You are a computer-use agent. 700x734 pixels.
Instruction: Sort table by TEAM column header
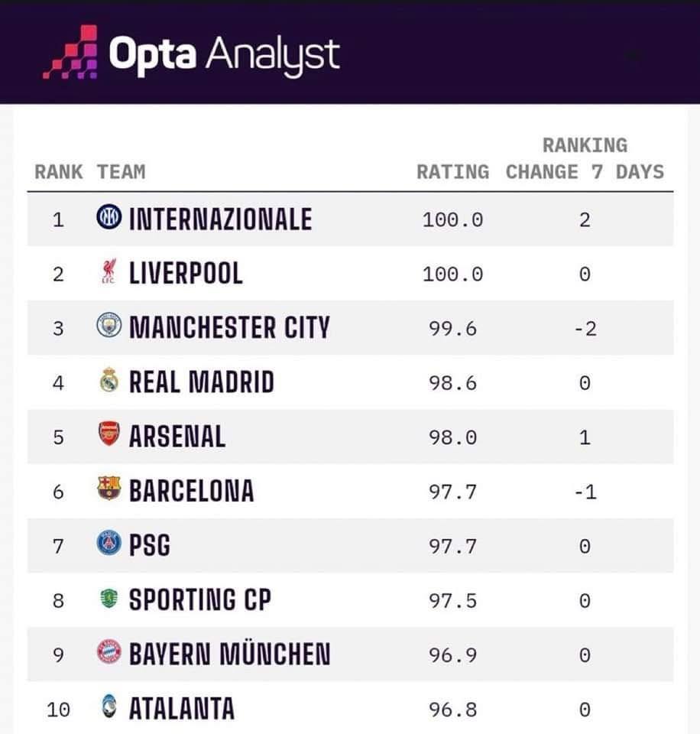point(121,171)
